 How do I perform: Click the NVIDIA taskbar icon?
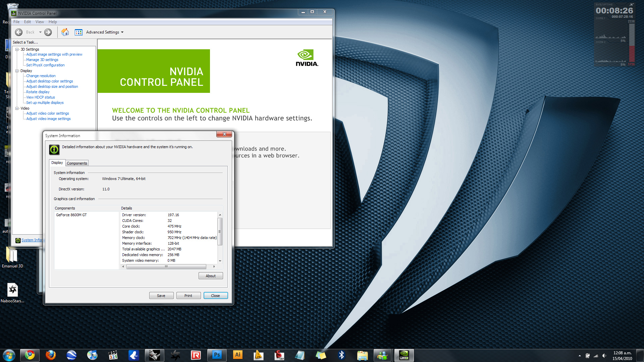(x=404, y=355)
